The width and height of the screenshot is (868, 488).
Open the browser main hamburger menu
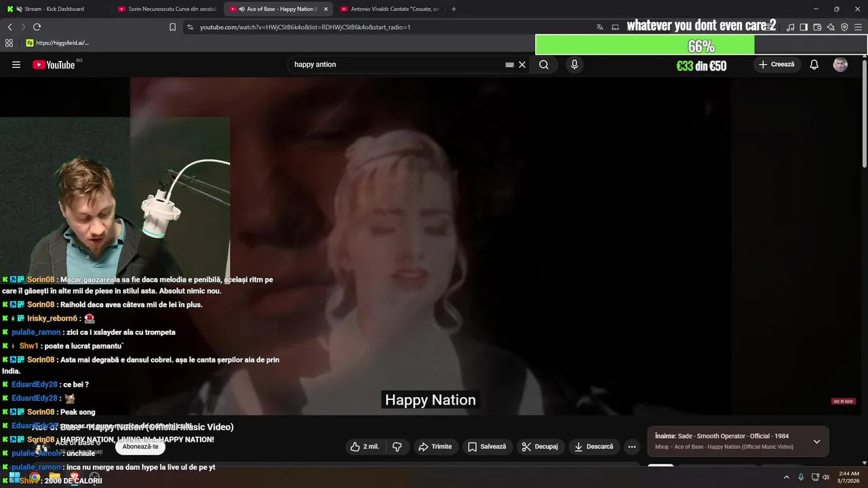pyautogui.click(x=859, y=27)
